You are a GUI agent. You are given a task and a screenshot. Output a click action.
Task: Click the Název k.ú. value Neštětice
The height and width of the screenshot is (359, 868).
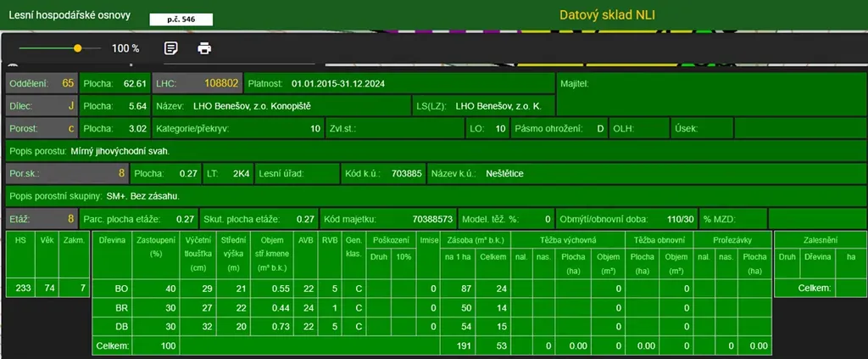(x=504, y=173)
